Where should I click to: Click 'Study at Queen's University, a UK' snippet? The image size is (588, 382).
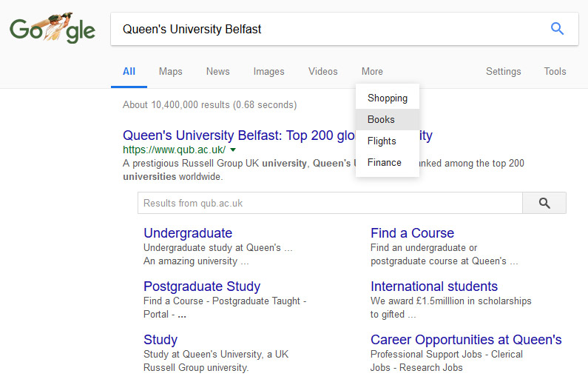tap(216, 354)
